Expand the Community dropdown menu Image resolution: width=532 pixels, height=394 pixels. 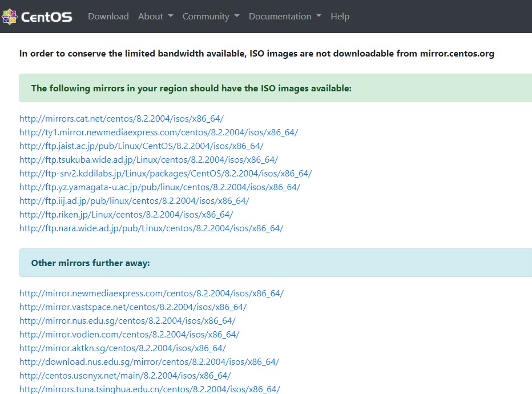coord(211,17)
